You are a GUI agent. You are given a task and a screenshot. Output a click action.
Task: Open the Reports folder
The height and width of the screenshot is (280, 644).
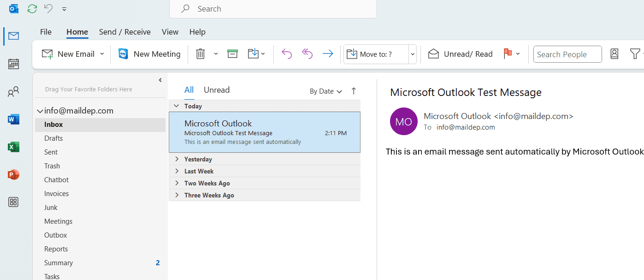(x=100, y=249)
